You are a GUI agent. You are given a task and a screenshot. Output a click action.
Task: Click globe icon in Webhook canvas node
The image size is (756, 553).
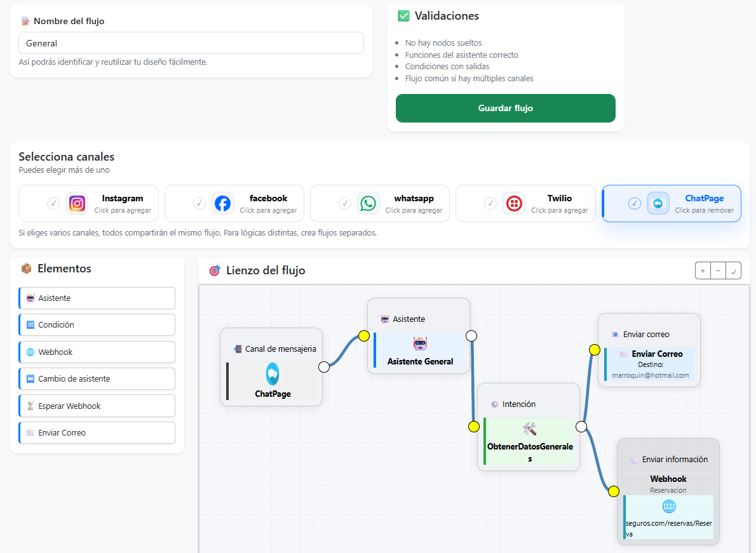668,506
